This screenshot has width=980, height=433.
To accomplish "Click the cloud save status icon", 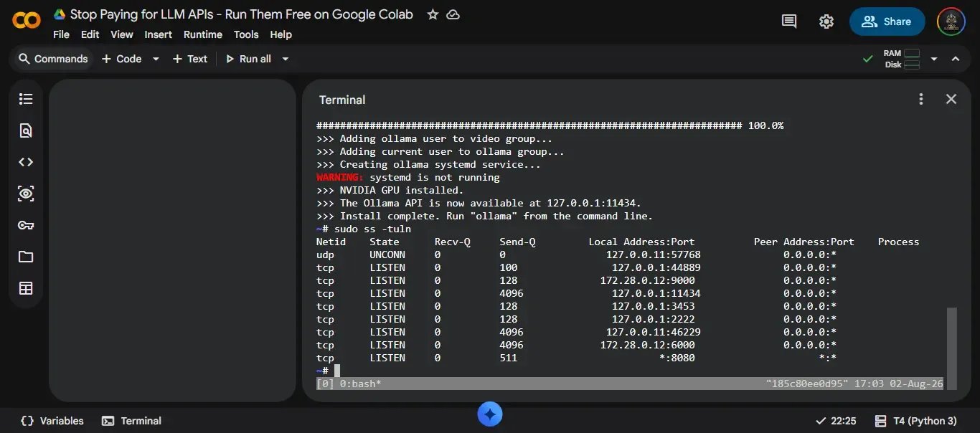I will pyautogui.click(x=453, y=14).
